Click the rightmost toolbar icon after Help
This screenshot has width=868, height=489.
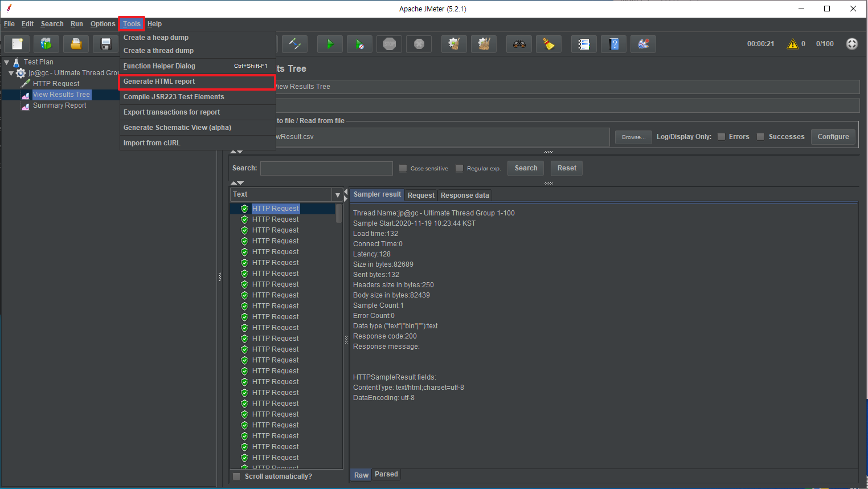pos(643,44)
